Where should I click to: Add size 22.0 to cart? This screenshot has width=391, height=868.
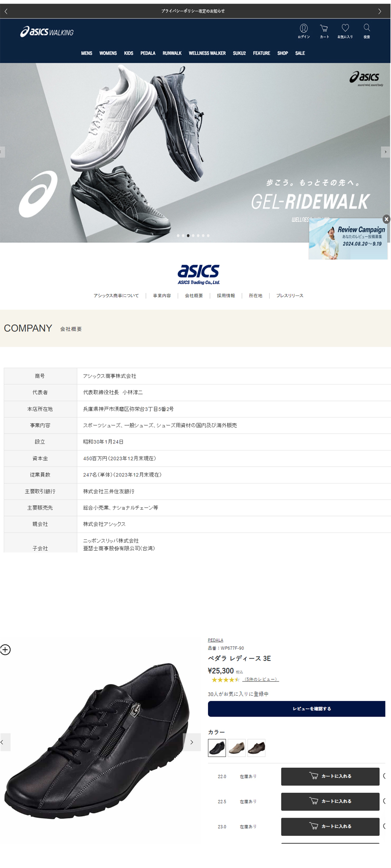click(x=330, y=776)
